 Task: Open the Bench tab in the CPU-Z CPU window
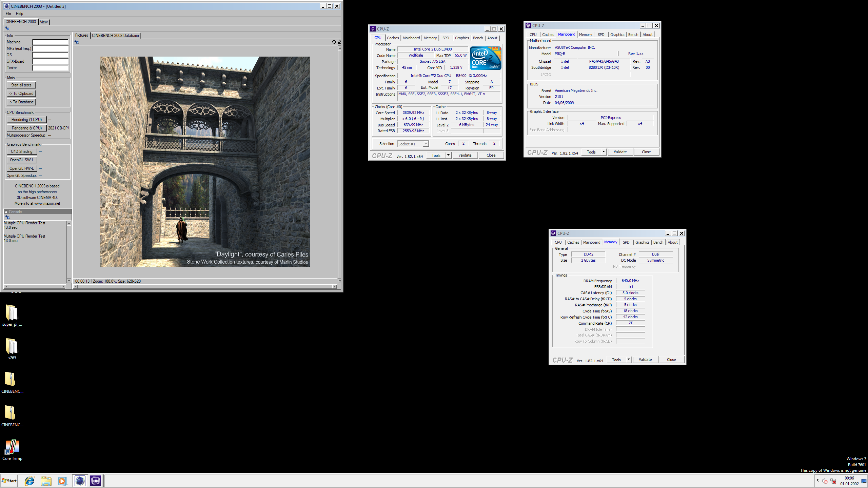478,38
